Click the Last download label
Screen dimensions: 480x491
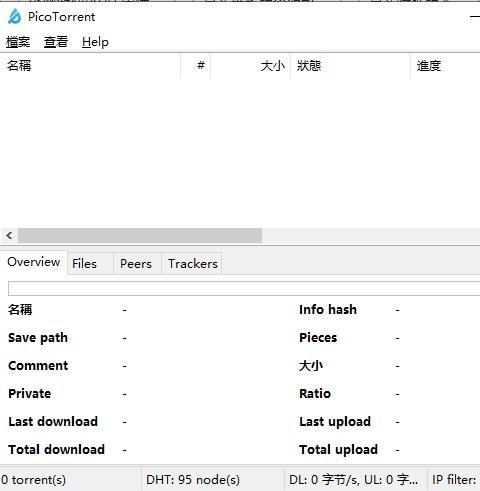pos(53,422)
